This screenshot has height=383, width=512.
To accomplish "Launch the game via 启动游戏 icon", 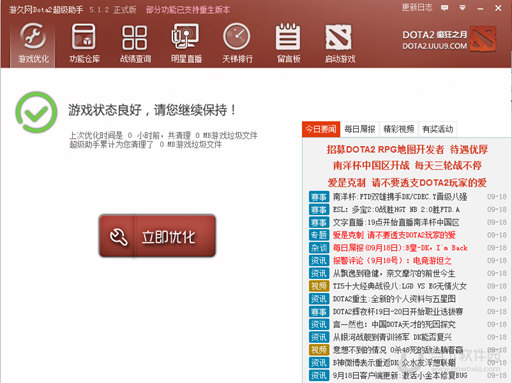I will coord(340,44).
